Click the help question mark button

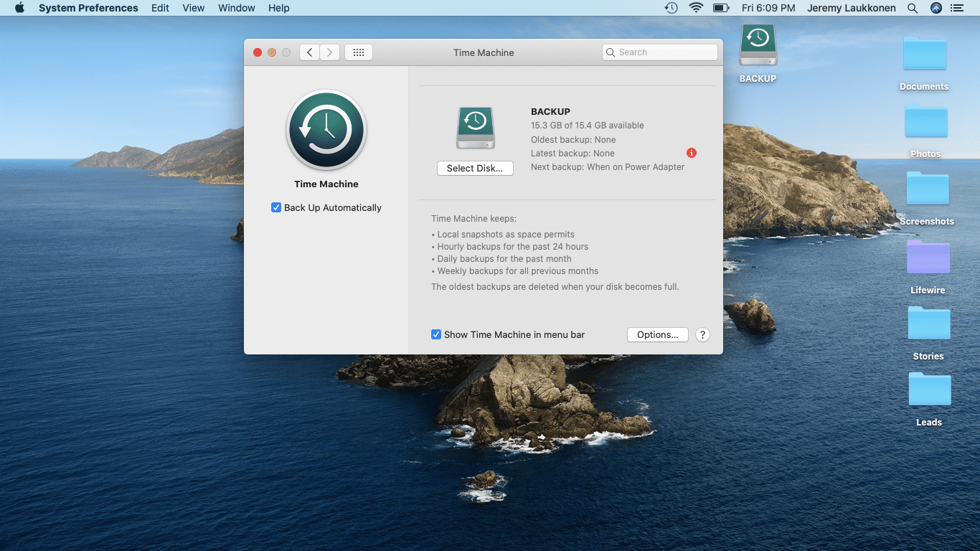[x=702, y=335]
